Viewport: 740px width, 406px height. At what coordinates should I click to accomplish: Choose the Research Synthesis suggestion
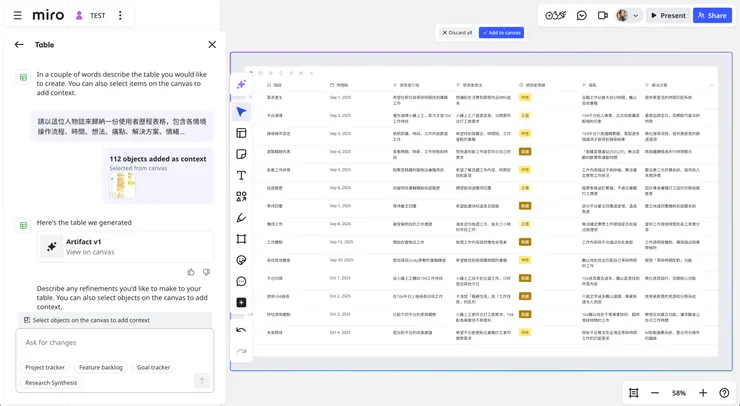click(51, 383)
